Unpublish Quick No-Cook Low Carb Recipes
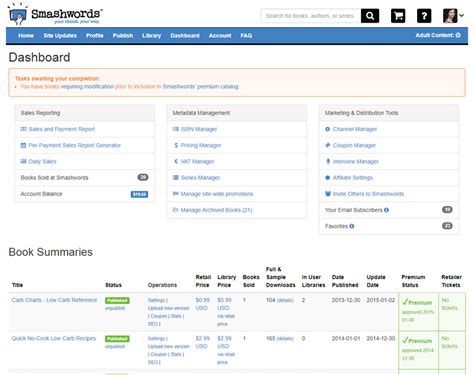This screenshot has height=375, width=474. click(115, 346)
